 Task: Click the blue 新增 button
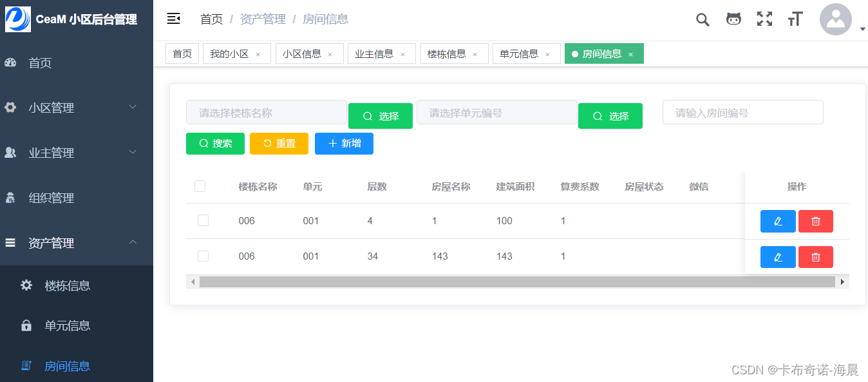tap(344, 144)
